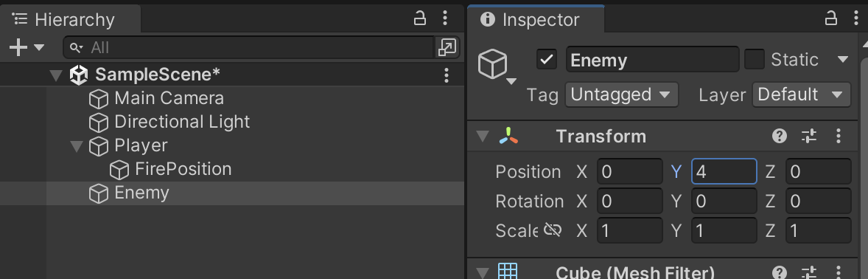Open the Tag dropdown showing Untagged
This screenshot has width=868, height=279.
(x=621, y=95)
